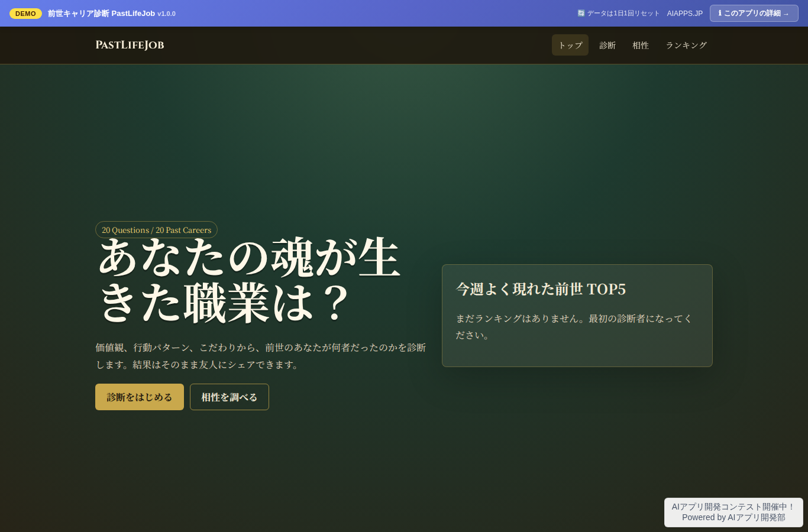The height and width of the screenshot is (532, 808).
Task: Click the yellow DEMO badge
Action: (25, 13)
